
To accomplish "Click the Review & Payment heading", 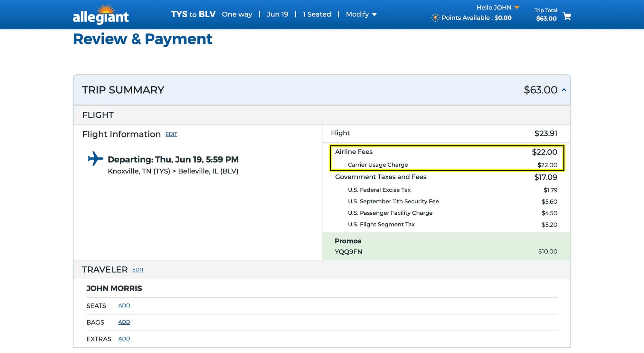I will [143, 39].
